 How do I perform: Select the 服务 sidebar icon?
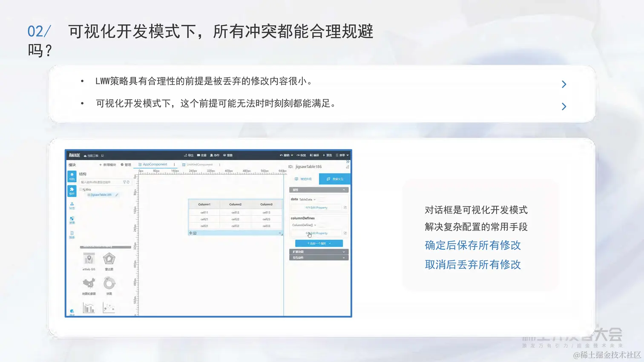[x=72, y=235]
